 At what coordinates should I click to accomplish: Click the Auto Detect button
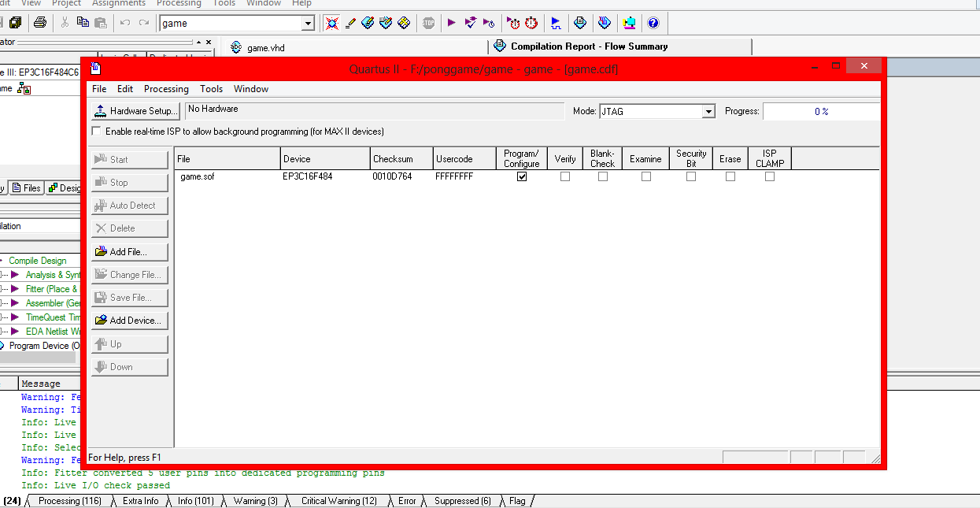pyautogui.click(x=130, y=206)
